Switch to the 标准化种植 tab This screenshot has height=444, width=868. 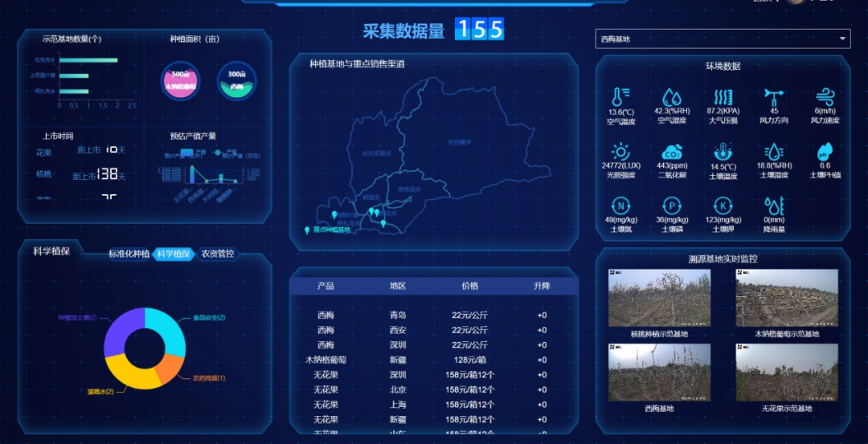[x=129, y=254]
